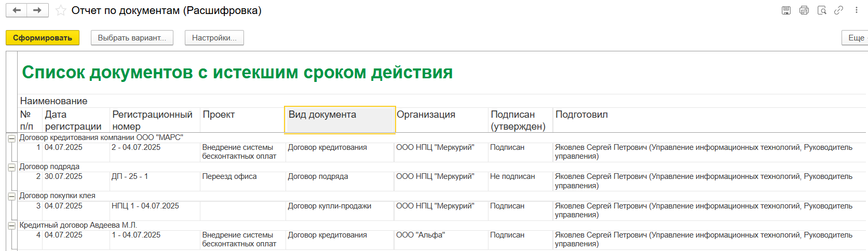868x251 pixels.
Task: Save the report using the diskette icon
Action: coord(786,10)
